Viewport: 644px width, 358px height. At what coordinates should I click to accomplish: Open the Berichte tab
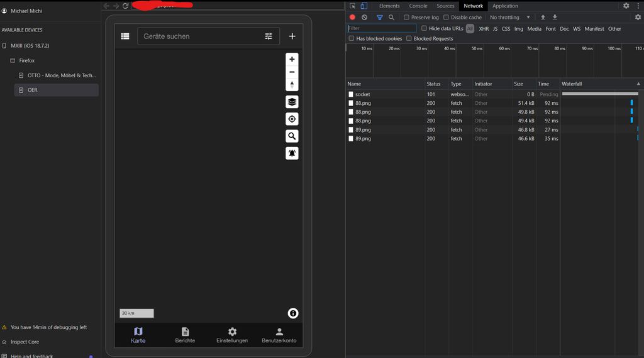185,335
